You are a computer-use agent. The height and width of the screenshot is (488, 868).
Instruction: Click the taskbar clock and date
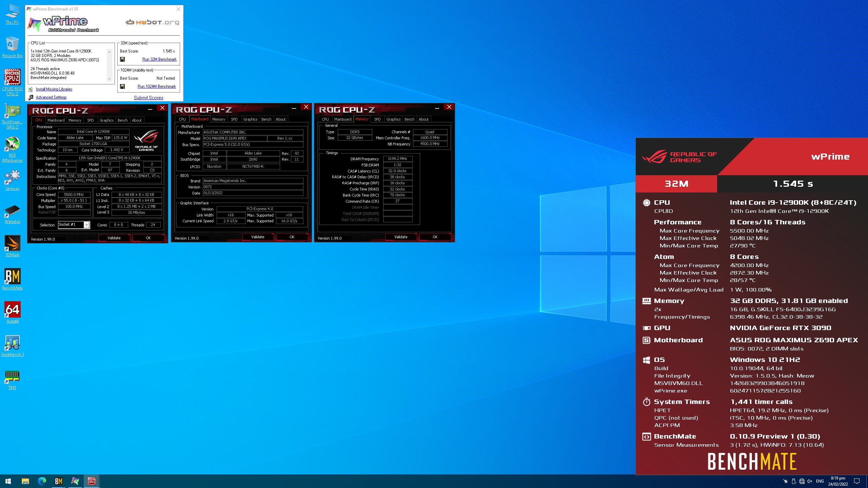point(838,481)
